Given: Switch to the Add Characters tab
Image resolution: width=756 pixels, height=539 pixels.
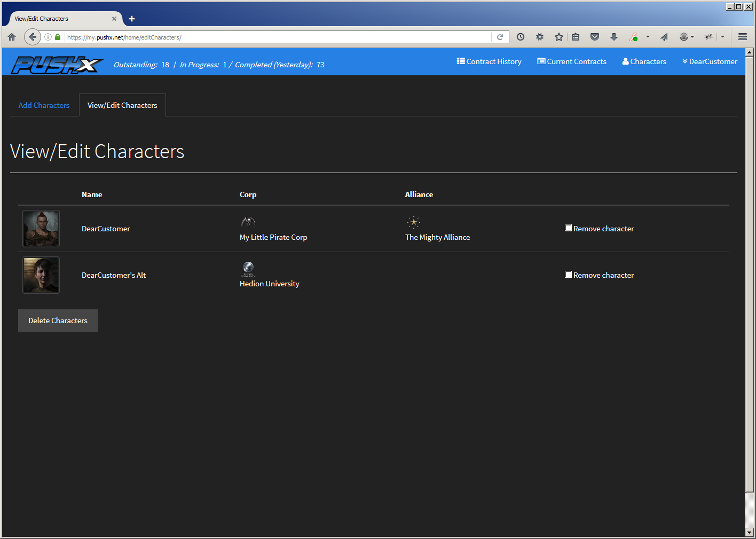Looking at the screenshot, I should pyautogui.click(x=44, y=105).
